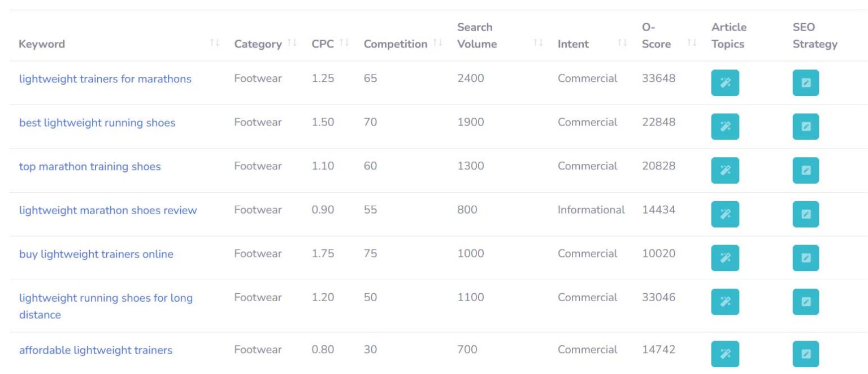Viewport: 868px width, 374px height.
Task: Click the sort arrows beside Search Volume
Action: click(536, 44)
